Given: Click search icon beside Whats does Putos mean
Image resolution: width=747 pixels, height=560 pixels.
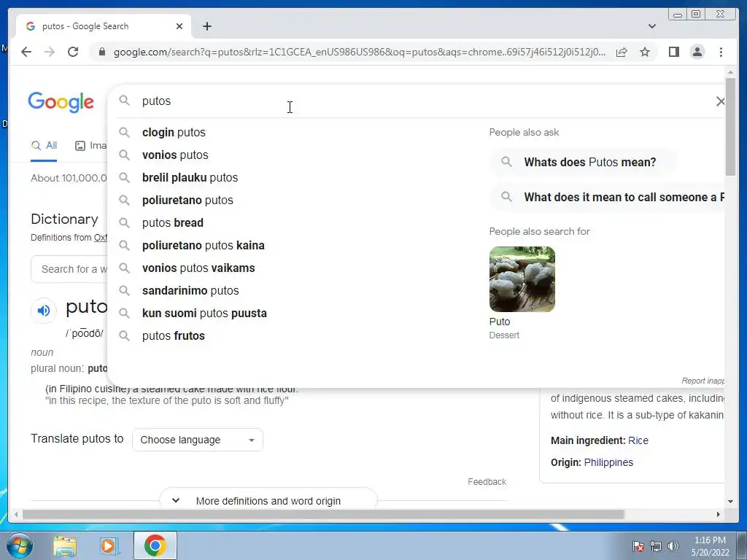Looking at the screenshot, I should click(506, 162).
